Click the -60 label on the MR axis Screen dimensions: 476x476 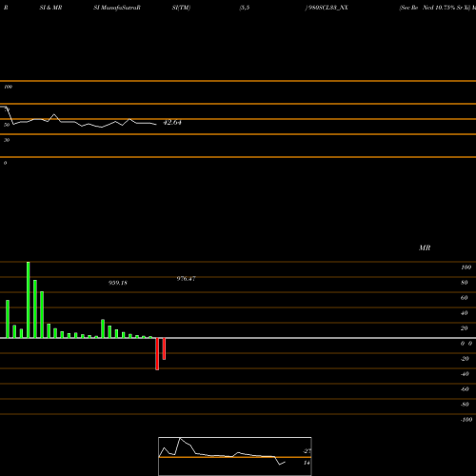click(x=465, y=389)
